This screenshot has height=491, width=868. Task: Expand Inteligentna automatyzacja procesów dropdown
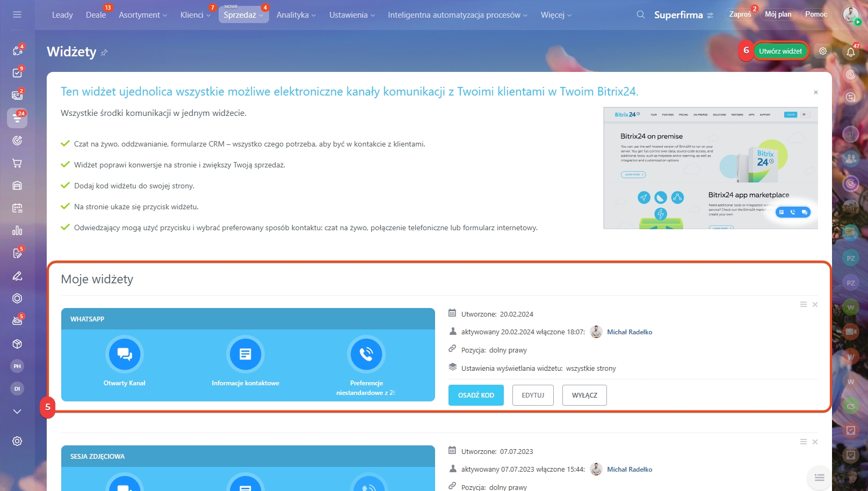[x=458, y=14]
